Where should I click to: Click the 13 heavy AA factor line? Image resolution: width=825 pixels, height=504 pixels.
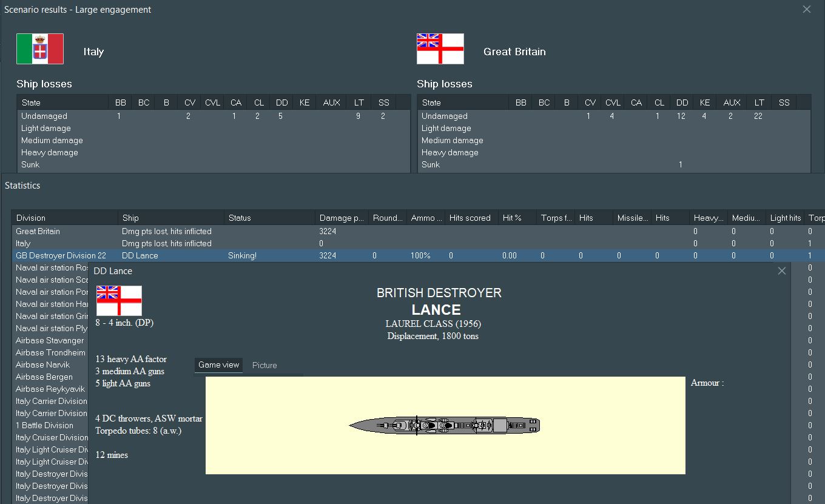[x=131, y=359]
